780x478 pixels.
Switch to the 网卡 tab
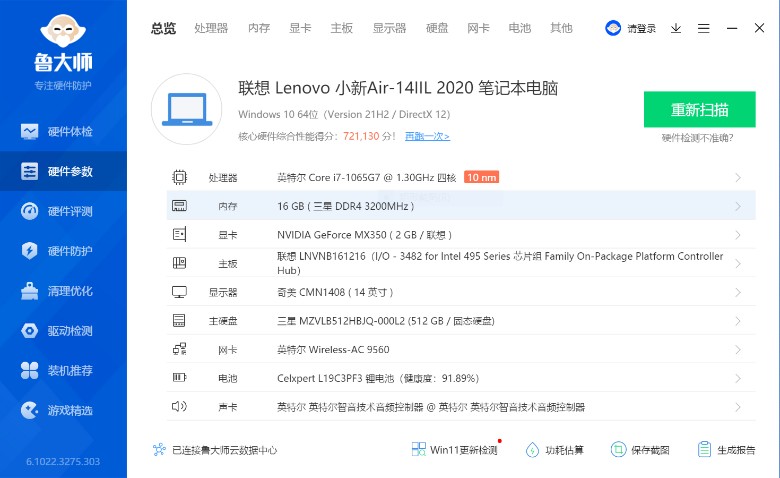tap(479, 28)
